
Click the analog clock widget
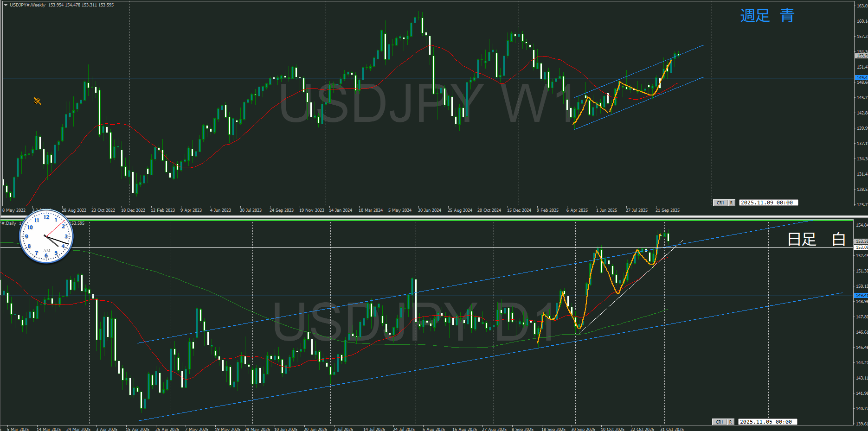coord(46,236)
